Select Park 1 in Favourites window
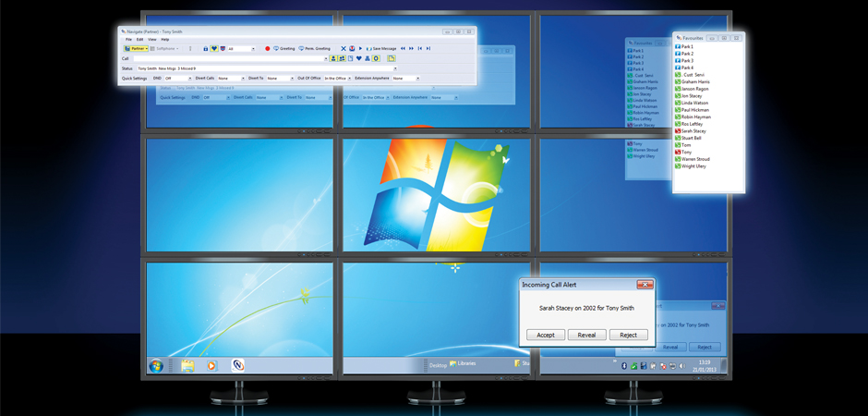Image resolution: width=868 pixels, height=416 pixels. tap(684, 46)
